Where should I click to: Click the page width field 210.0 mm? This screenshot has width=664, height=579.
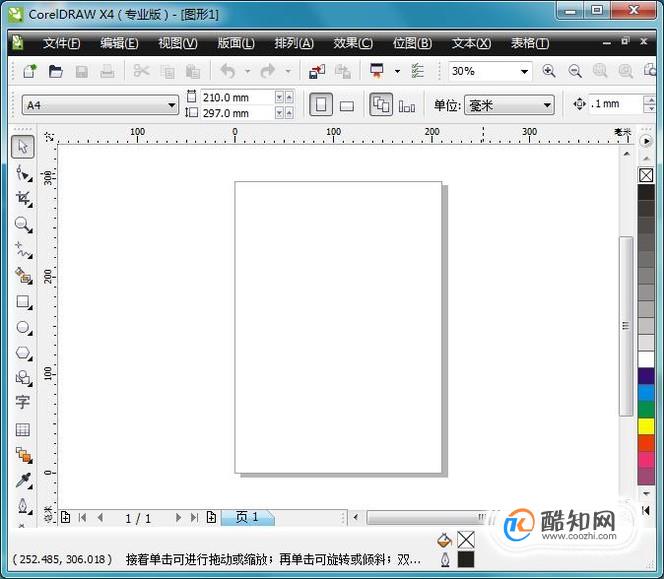click(x=237, y=97)
